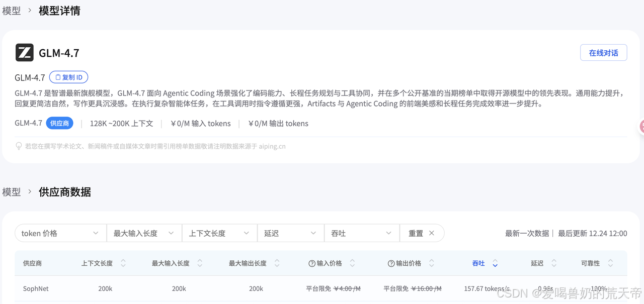Sort by 上下文长度 column arrows

tap(123, 263)
